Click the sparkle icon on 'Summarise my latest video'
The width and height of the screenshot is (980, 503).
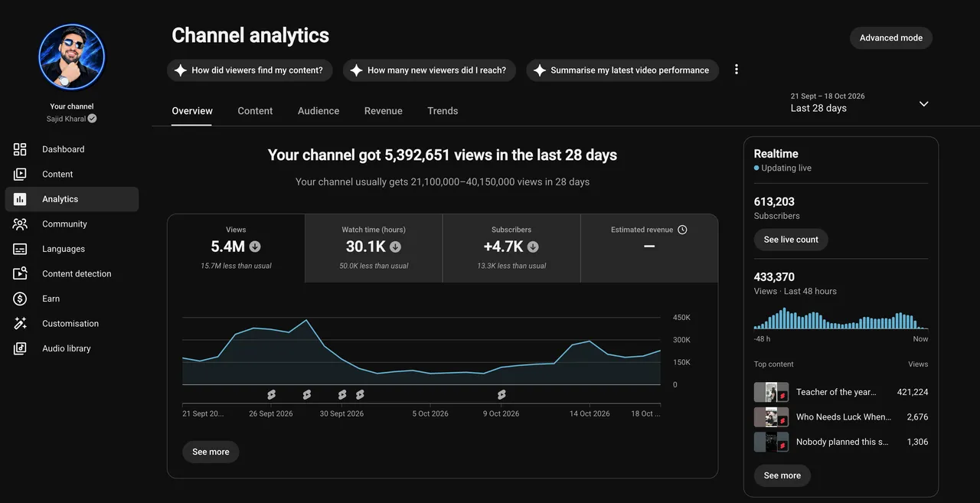[540, 70]
